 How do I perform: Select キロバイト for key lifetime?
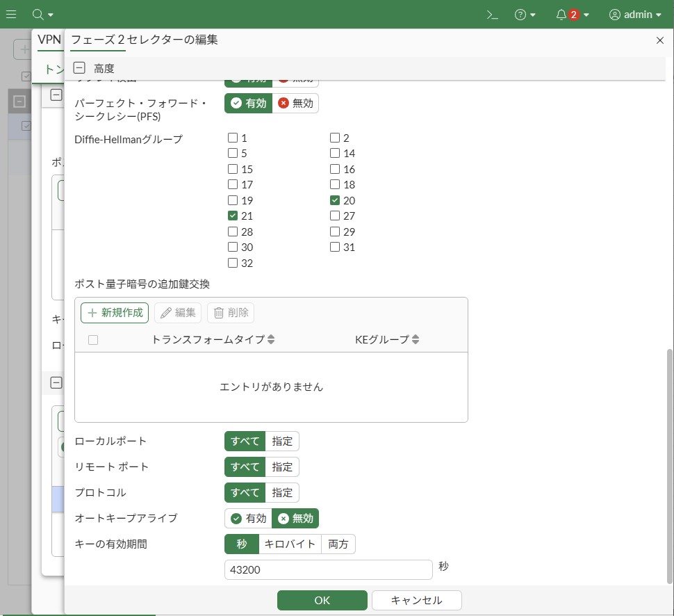pyautogui.click(x=290, y=544)
